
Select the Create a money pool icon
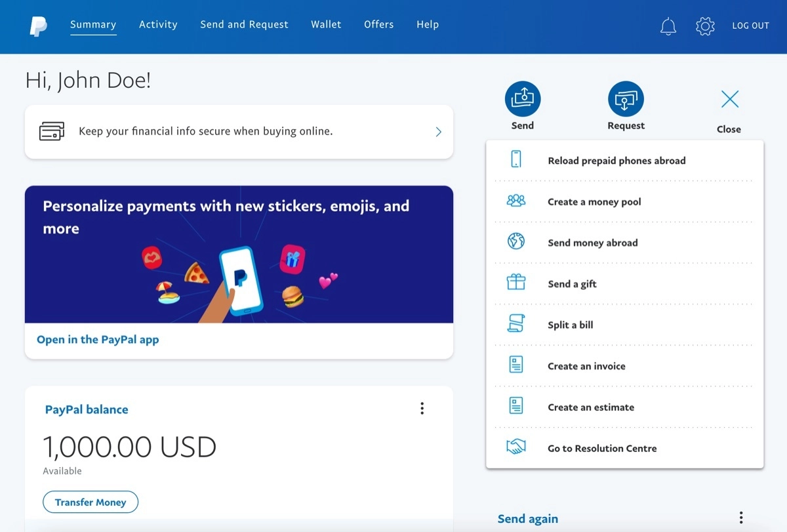pos(516,201)
